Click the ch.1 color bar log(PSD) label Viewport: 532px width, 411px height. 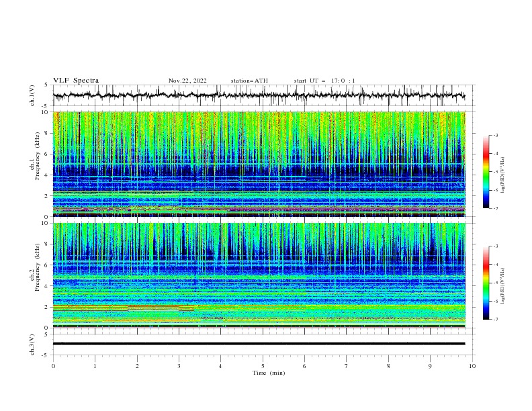[x=503, y=175]
